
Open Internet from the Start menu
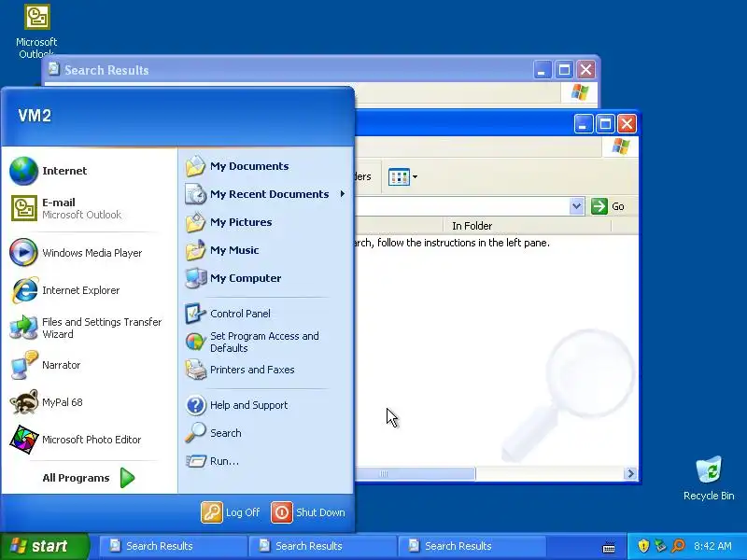[88, 171]
